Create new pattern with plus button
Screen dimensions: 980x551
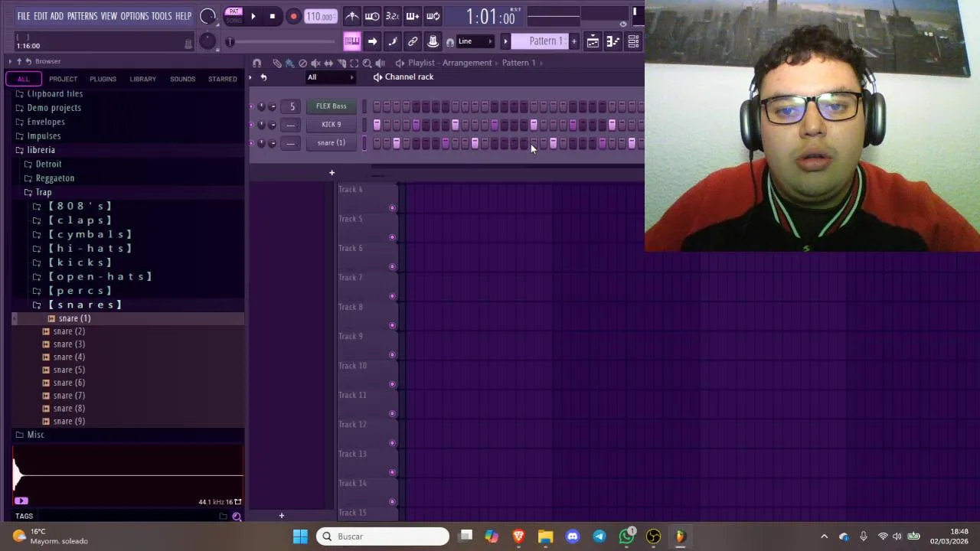[x=573, y=41]
